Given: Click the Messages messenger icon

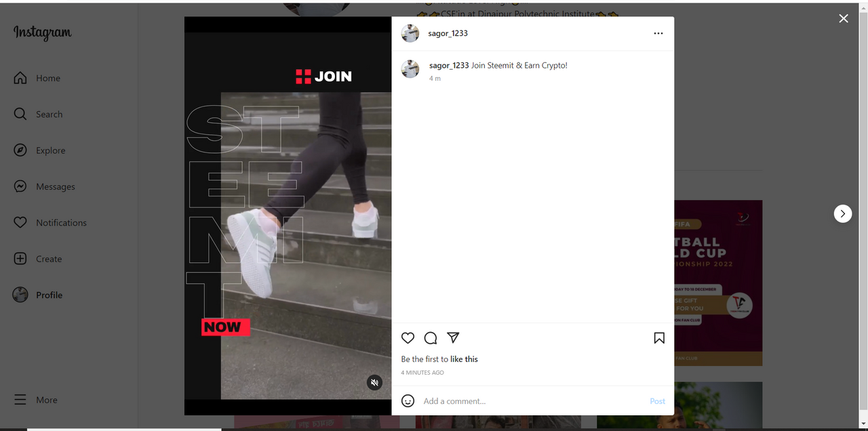Looking at the screenshot, I should click(20, 186).
